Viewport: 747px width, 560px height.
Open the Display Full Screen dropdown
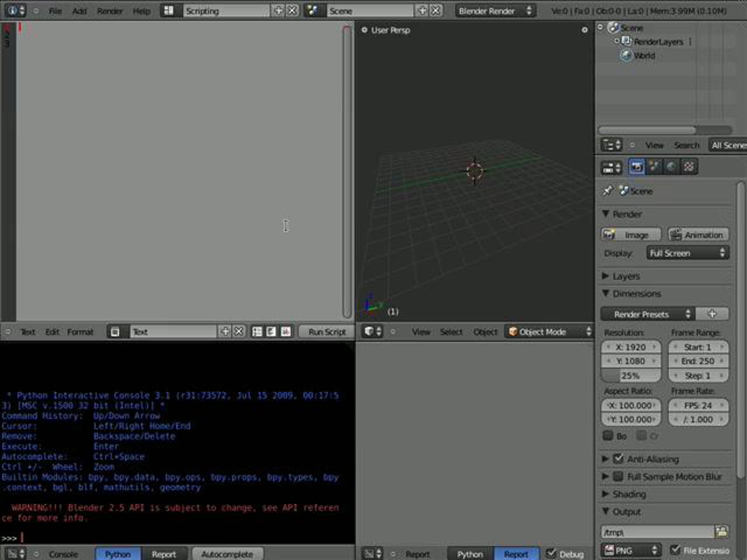(688, 253)
